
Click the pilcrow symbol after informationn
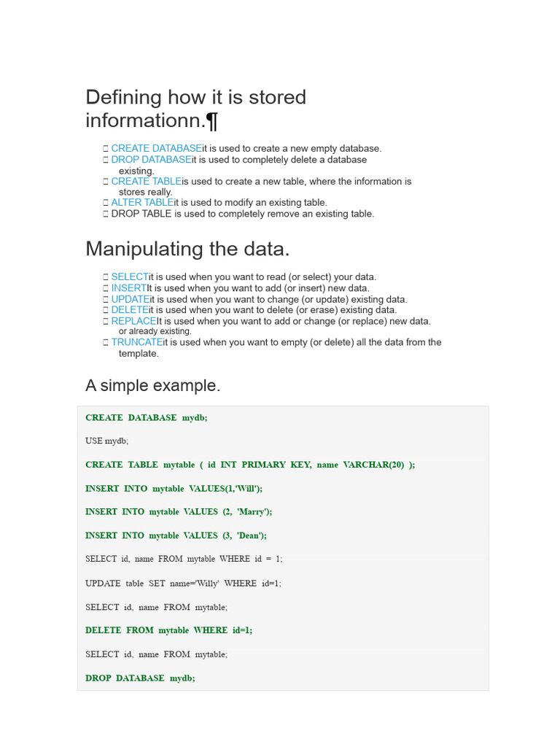[x=212, y=119]
